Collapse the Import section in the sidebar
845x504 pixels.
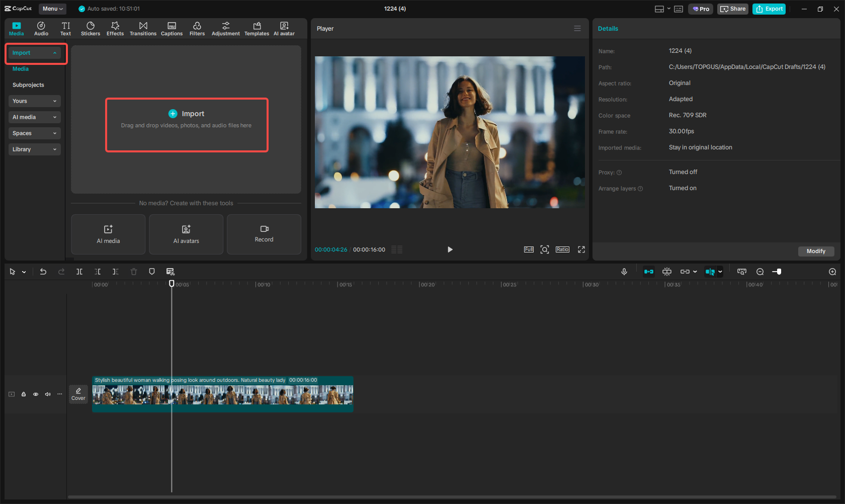click(35, 52)
